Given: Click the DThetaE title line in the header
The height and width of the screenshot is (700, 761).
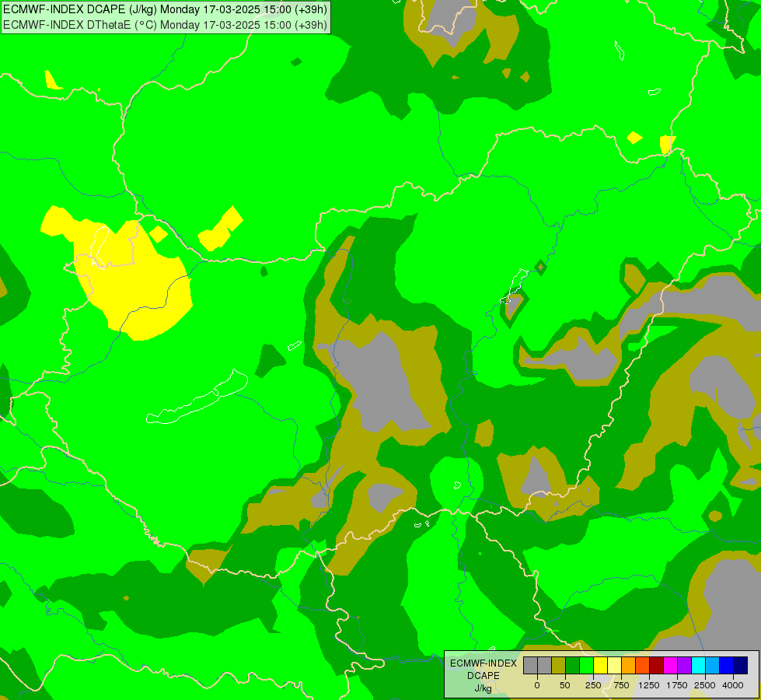Looking at the screenshot, I should pyautogui.click(x=165, y=25).
